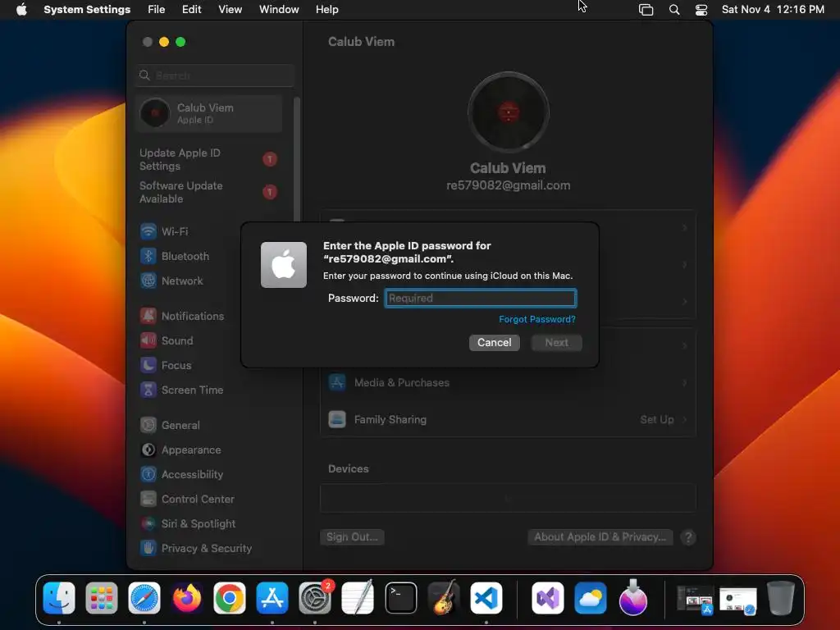Launch Terminal from the Dock
Image resolution: width=840 pixels, height=630 pixels.
click(400, 598)
